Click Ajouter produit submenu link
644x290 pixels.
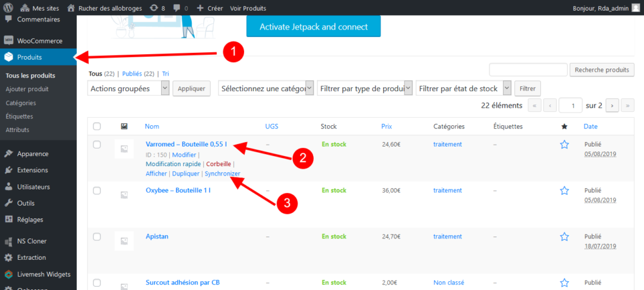pos(27,89)
